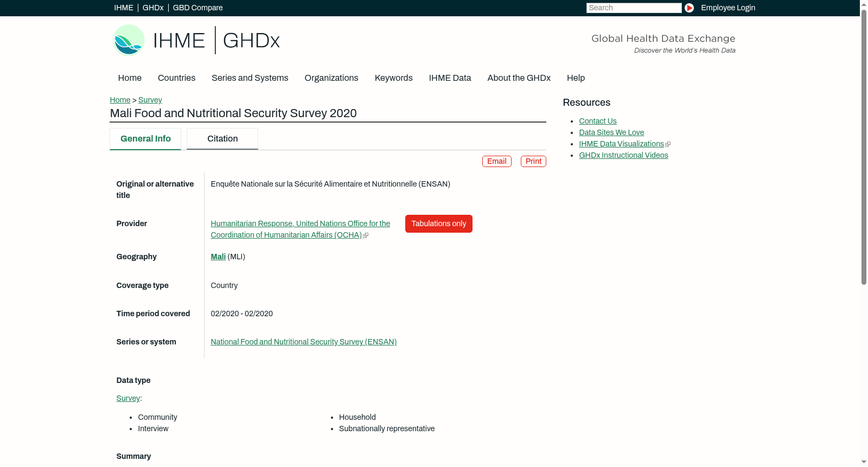Click the Survey breadcrumb link
The width and height of the screenshot is (868, 467).
(x=150, y=100)
